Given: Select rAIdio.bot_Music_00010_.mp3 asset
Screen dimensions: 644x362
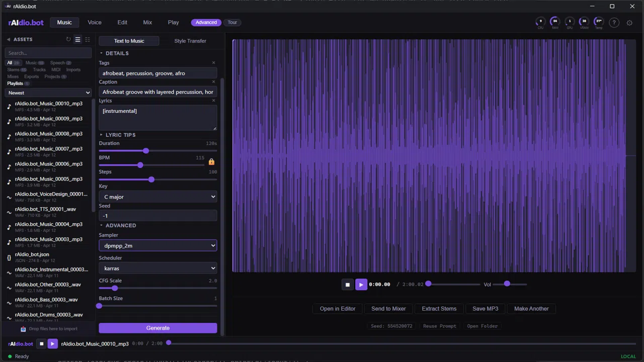Looking at the screenshot, I should (x=48, y=106).
